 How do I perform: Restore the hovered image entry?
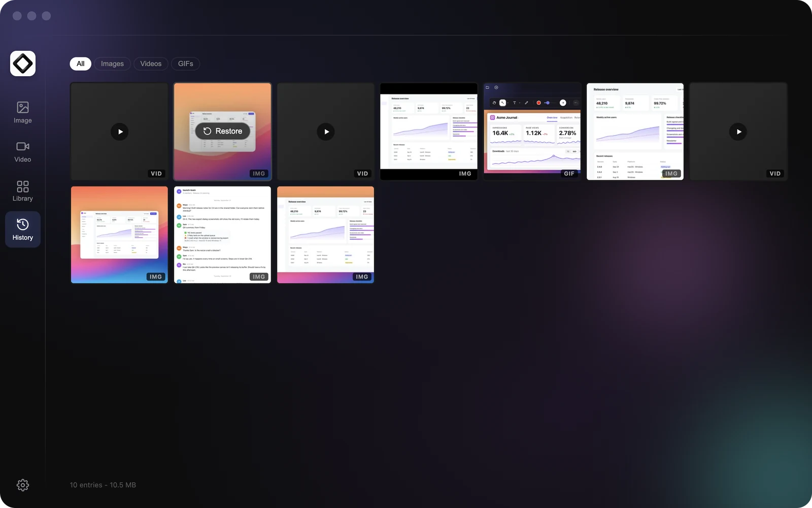[223, 131]
